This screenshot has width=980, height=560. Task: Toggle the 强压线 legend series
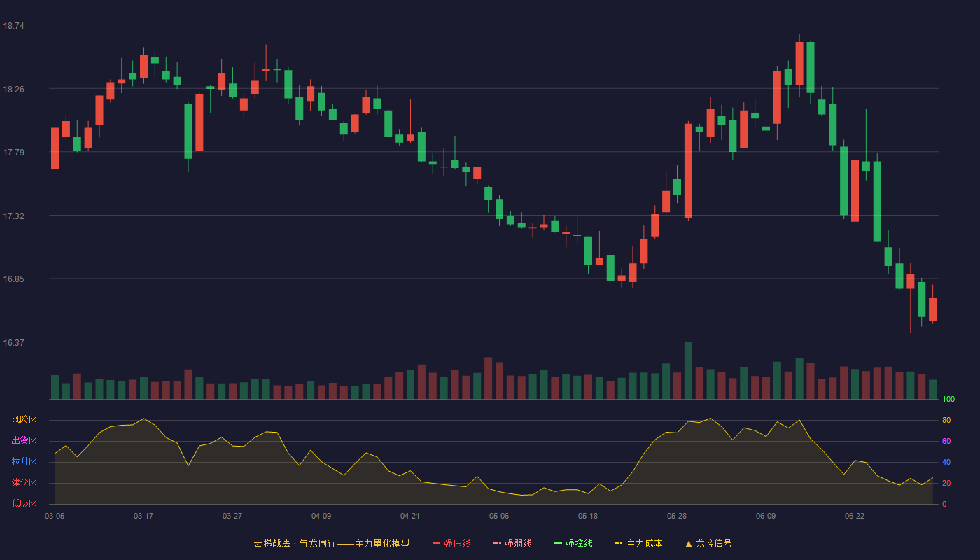click(x=451, y=543)
